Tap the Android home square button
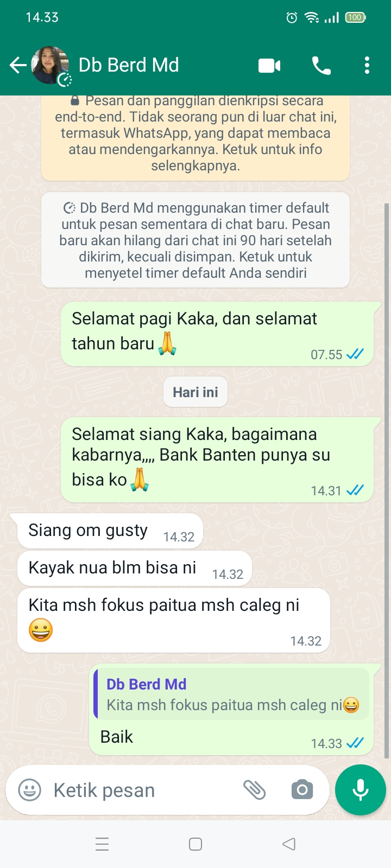391x868 pixels. pos(195,844)
